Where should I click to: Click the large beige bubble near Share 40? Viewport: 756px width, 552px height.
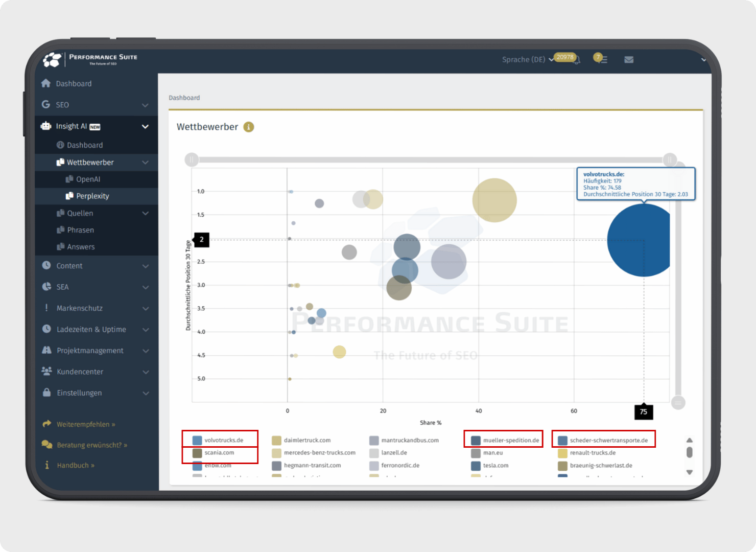[494, 200]
